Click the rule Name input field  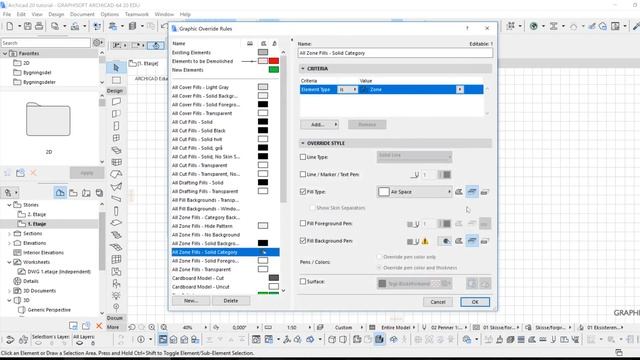pyautogui.click(x=395, y=53)
